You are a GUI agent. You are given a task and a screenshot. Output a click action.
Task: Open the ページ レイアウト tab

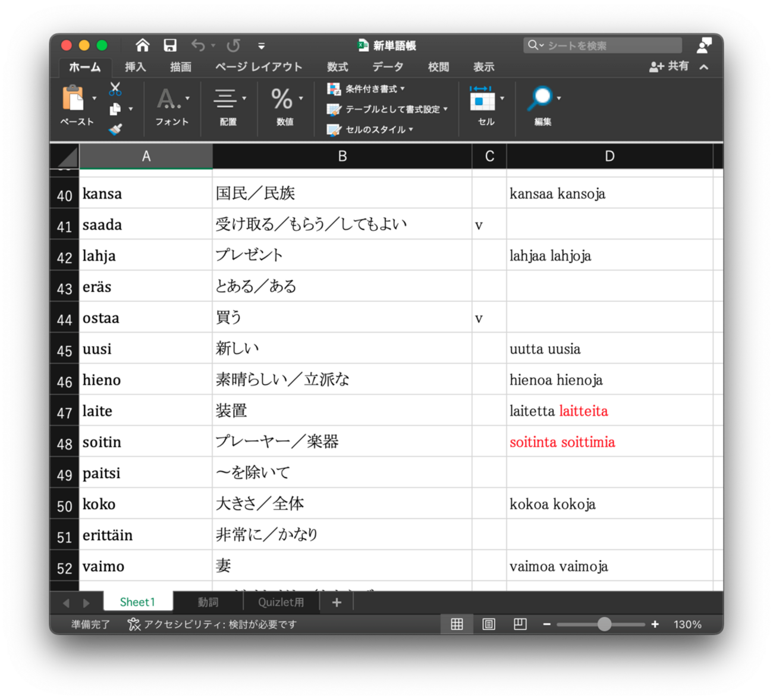pos(259,67)
